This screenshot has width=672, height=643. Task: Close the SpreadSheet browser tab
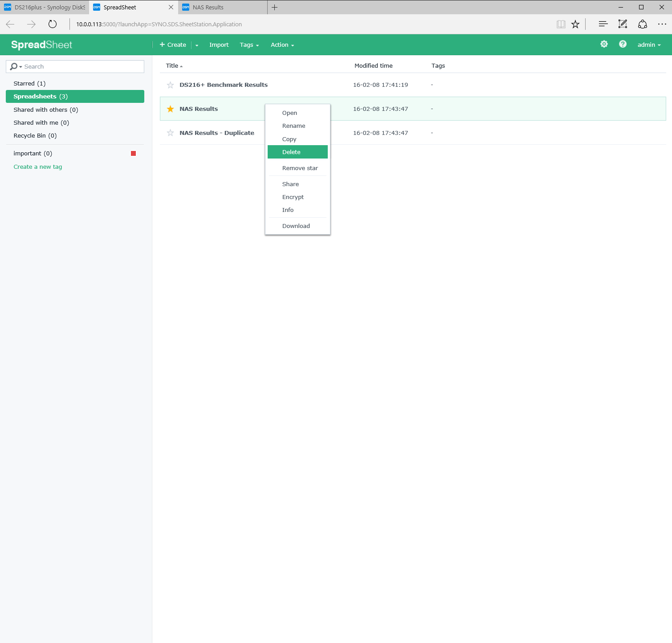[x=171, y=7]
